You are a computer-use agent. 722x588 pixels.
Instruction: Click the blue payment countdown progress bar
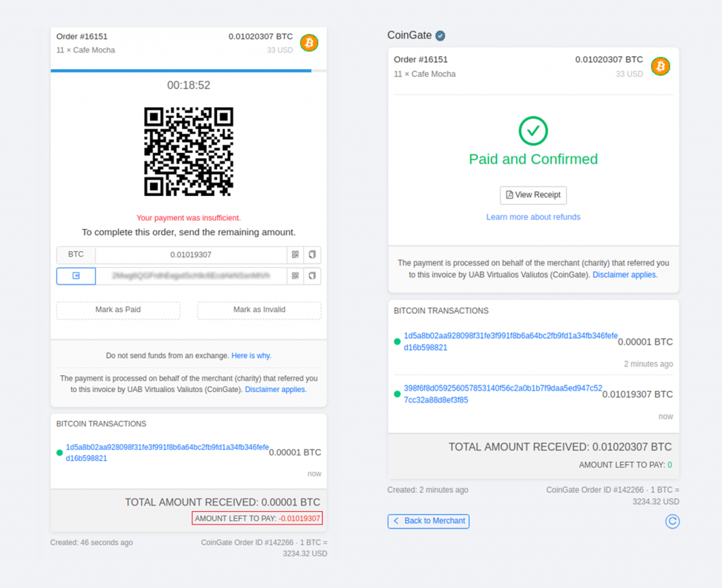coord(181,71)
